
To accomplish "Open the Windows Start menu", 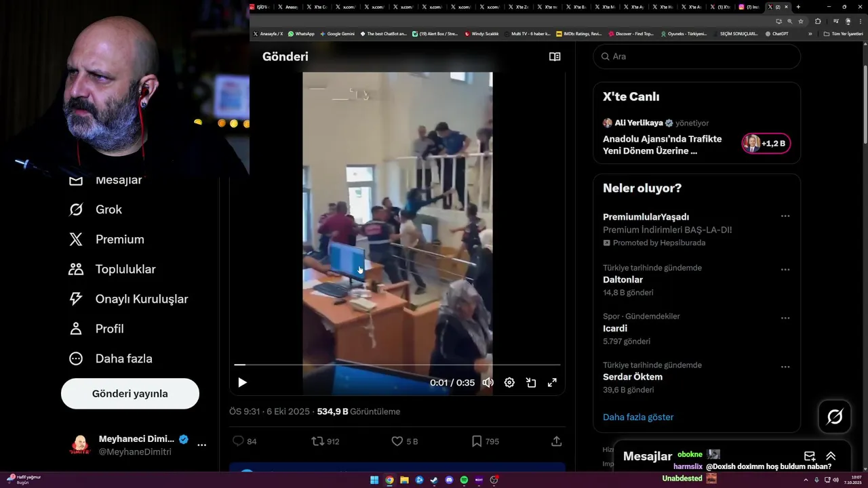I will point(374,480).
